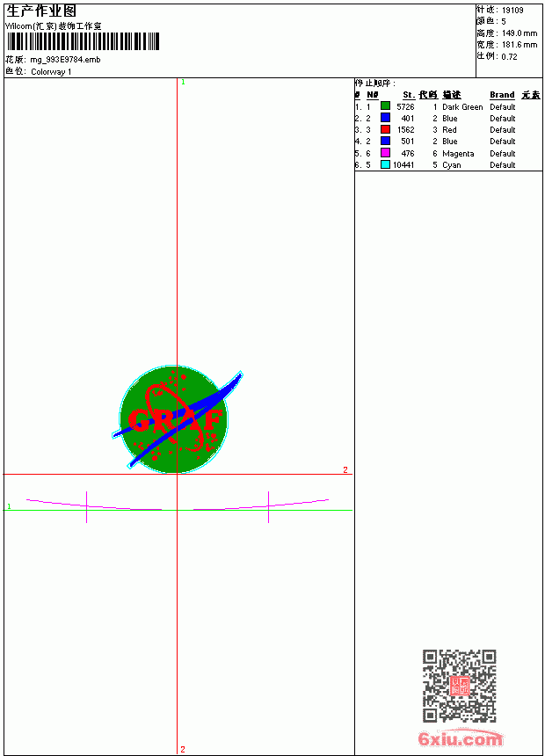545x756 pixels.
Task: Click the Magenta color swatch in row 5
Action: click(x=385, y=153)
